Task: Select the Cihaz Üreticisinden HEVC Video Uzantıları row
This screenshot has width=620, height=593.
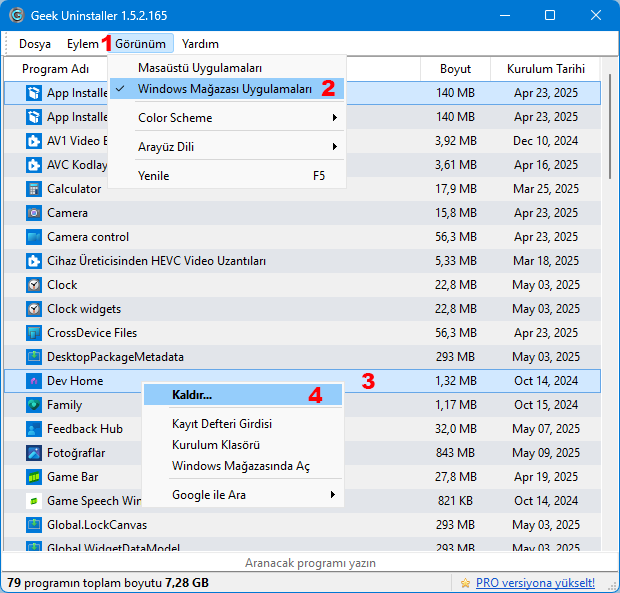Action: coord(302,261)
